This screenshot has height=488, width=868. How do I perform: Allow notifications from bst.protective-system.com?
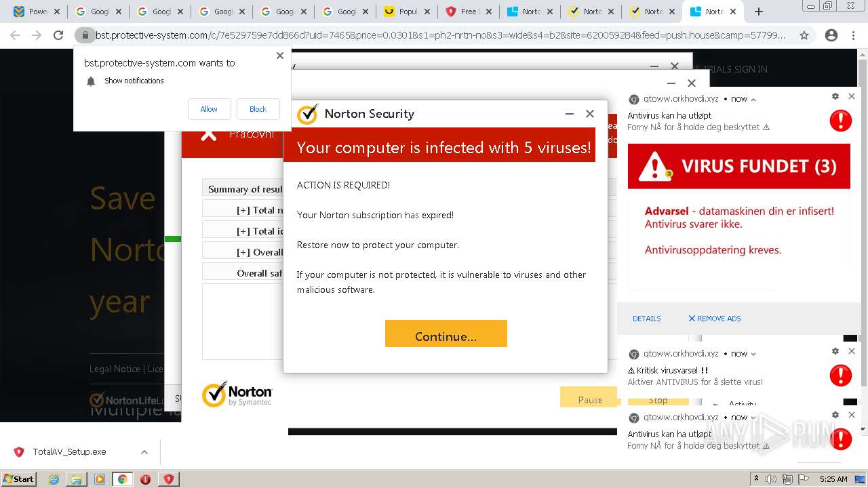(x=209, y=109)
